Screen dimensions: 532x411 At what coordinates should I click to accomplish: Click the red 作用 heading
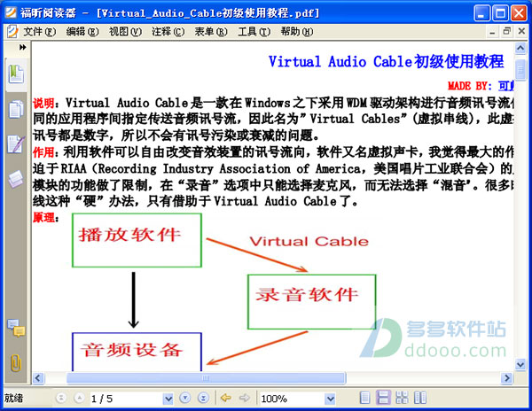(43, 152)
